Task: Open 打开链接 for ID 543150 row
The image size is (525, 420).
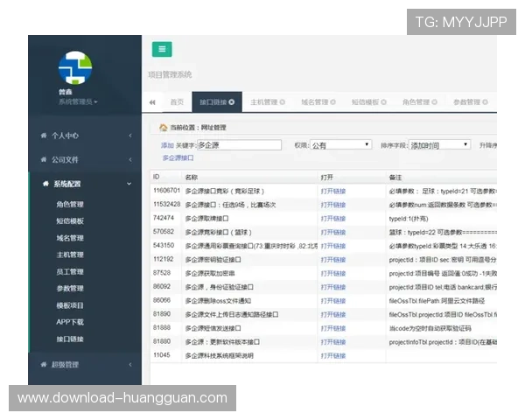Action: point(333,246)
